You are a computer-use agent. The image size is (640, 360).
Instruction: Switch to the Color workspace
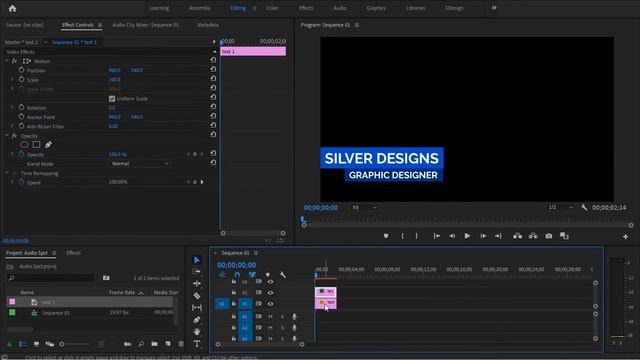(272, 8)
